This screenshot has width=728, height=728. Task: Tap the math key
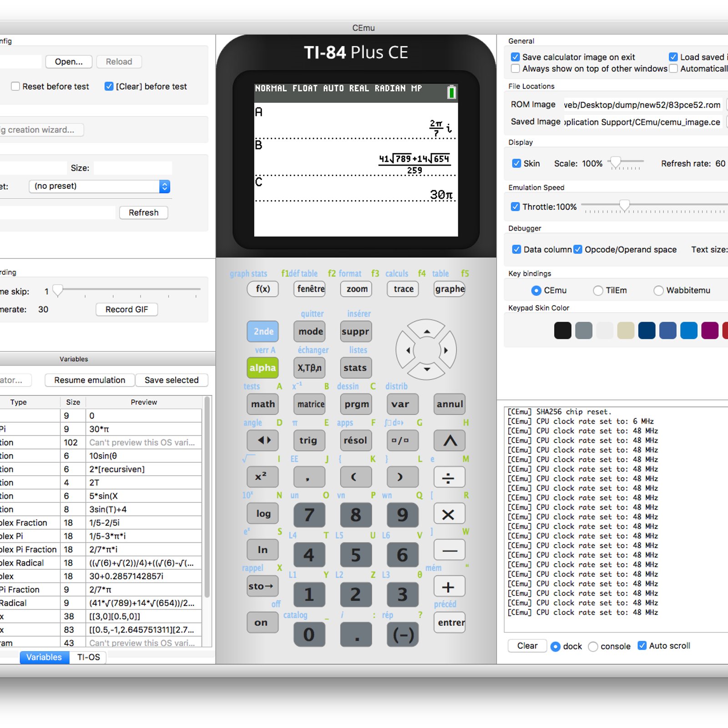(263, 404)
